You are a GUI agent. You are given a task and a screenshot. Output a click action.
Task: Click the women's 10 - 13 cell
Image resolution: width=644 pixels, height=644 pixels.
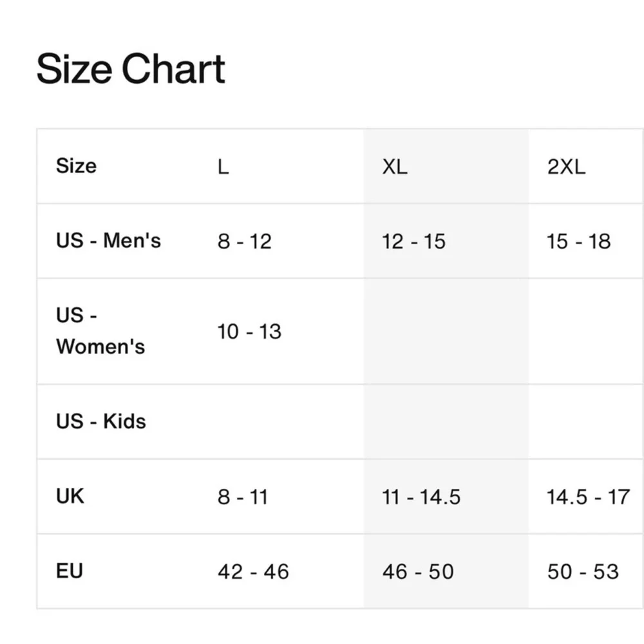[x=249, y=332]
